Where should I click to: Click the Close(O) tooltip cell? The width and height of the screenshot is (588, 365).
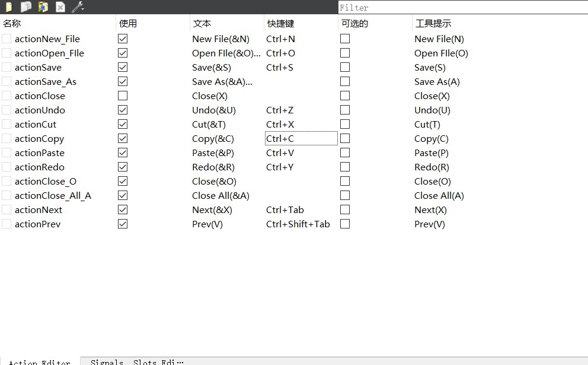coord(432,182)
